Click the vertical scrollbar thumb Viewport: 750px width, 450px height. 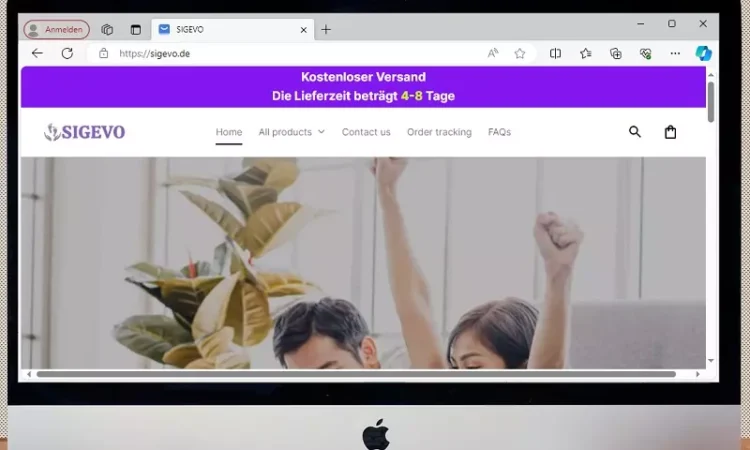711,102
